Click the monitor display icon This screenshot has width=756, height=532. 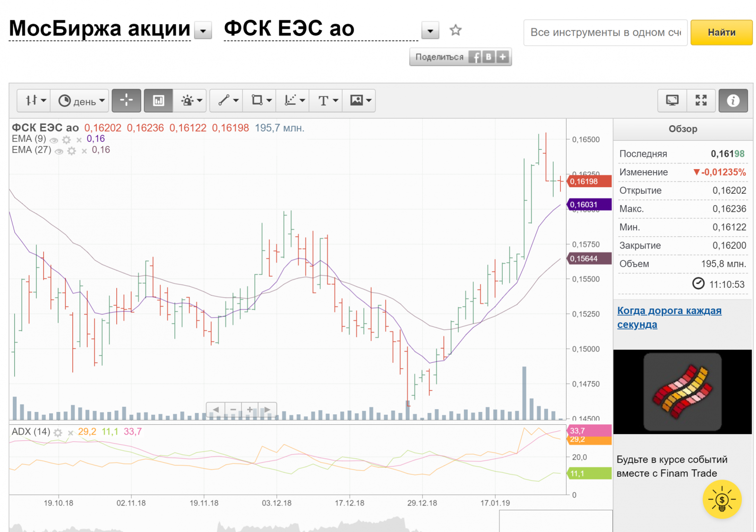(672, 100)
